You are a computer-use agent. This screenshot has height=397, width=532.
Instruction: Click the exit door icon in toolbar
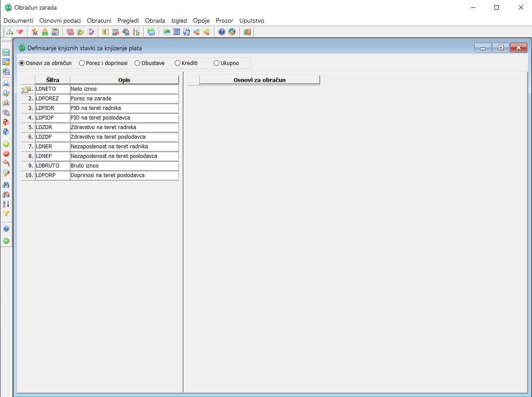click(247, 32)
